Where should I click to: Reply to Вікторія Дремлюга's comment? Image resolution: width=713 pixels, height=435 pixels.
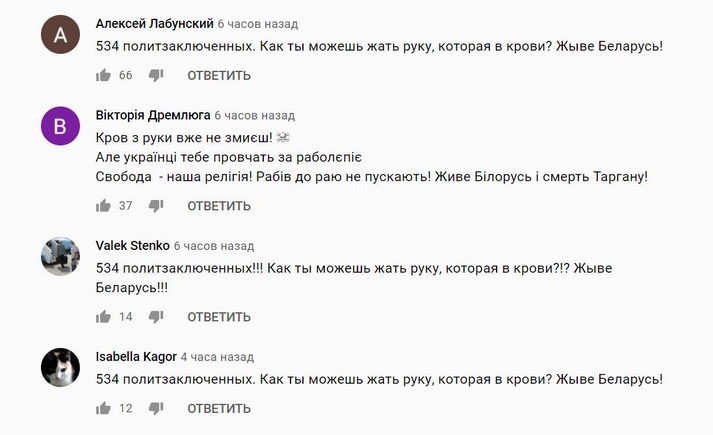pos(219,206)
